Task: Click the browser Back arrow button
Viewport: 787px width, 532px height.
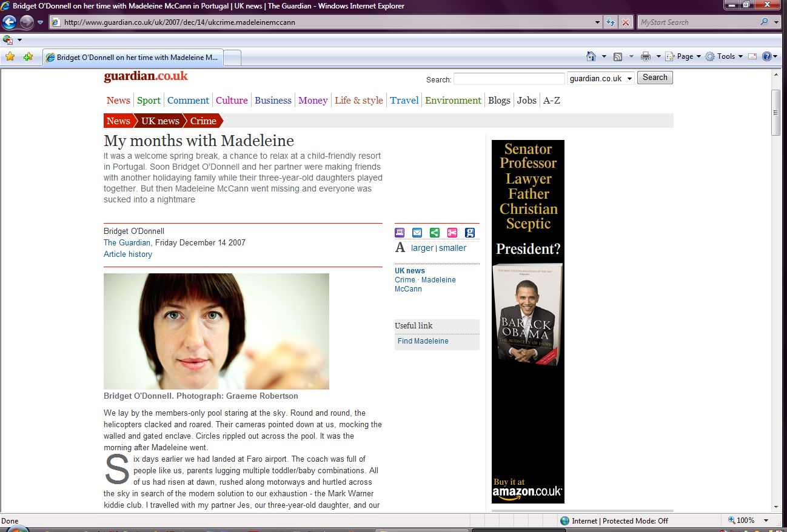Action: (x=9, y=22)
